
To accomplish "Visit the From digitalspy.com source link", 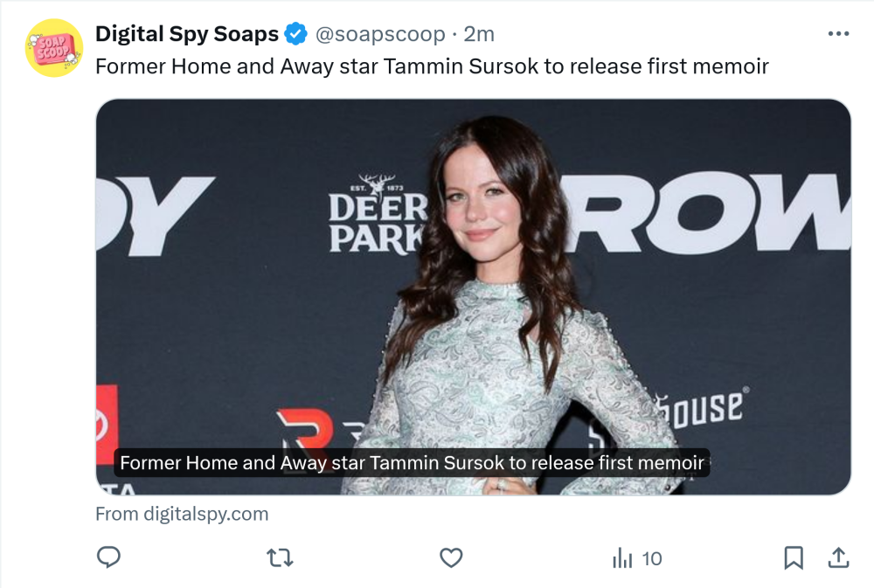I will pyautogui.click(x=182, y=514).
